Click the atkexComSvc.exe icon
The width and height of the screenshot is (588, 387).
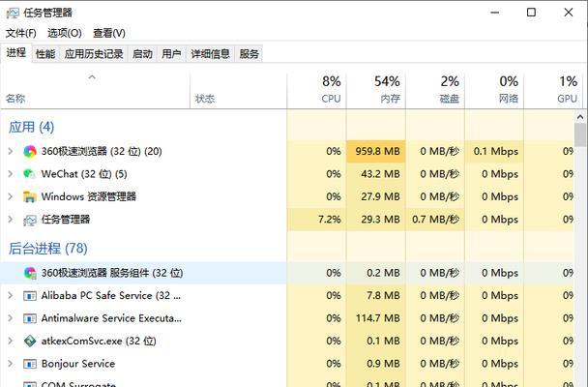[x=30, y=341]
